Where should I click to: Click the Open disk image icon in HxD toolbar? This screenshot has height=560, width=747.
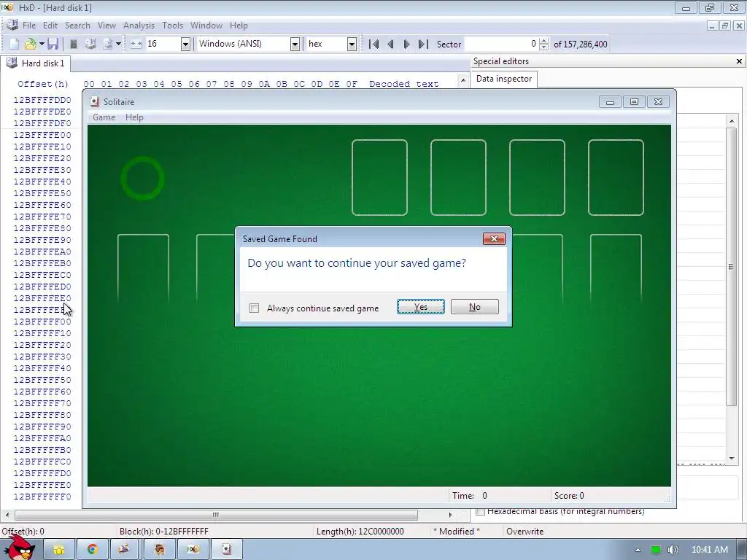coord(108,44)
